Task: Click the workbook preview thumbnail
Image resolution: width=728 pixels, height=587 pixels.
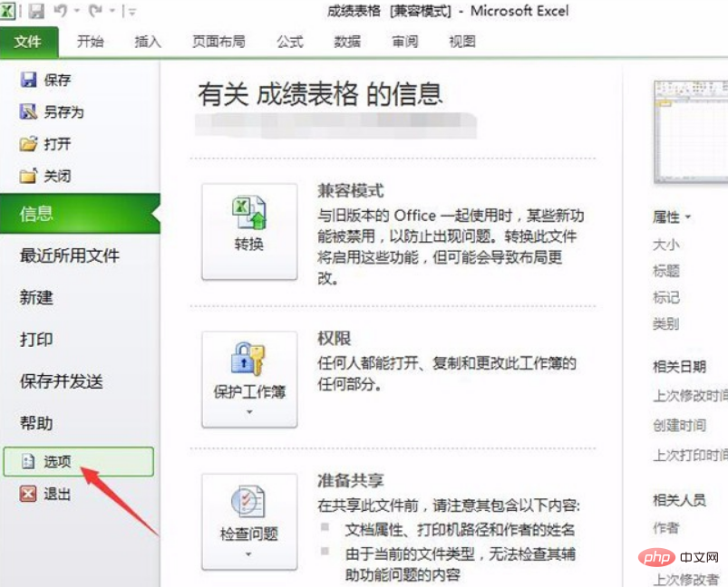Action: (691, 131)
